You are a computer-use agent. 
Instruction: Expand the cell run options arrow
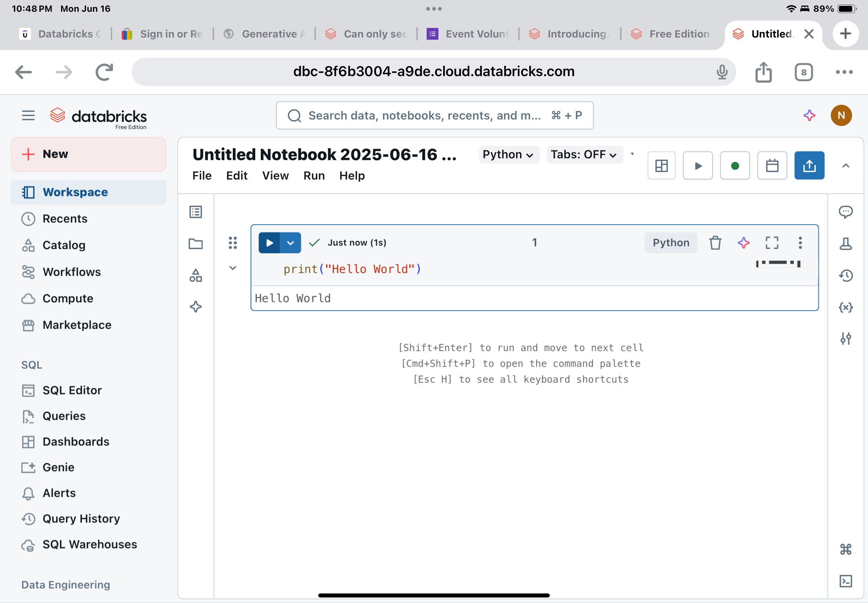coord(290,243)
